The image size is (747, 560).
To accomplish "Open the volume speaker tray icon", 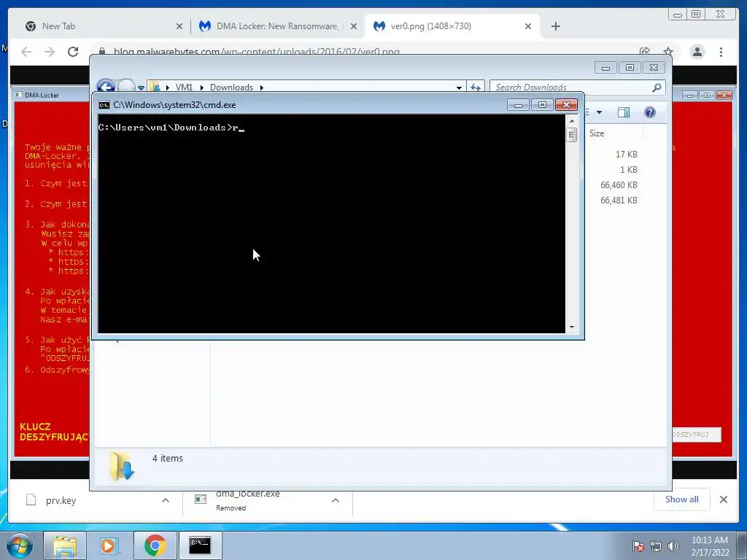I will tap(673, 547).
